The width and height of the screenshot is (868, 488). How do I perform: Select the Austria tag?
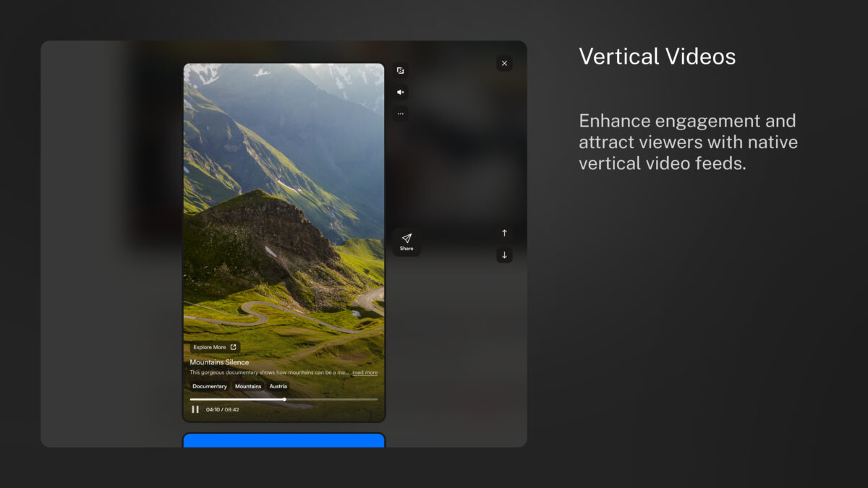click(x=278, y=386)
